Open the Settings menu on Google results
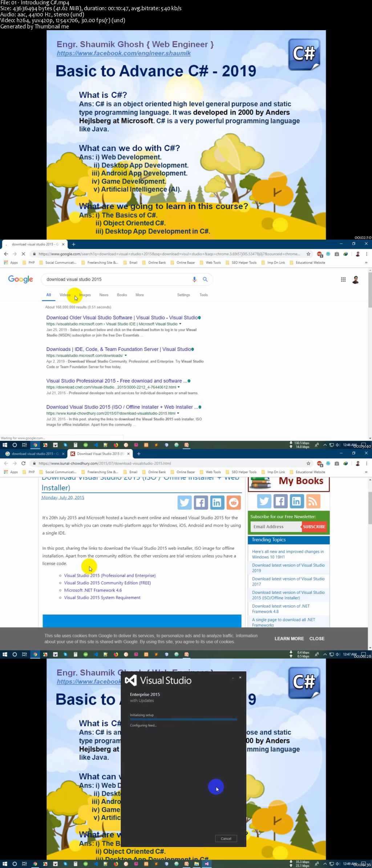The image size is (372, 868). tap(183, 295)
